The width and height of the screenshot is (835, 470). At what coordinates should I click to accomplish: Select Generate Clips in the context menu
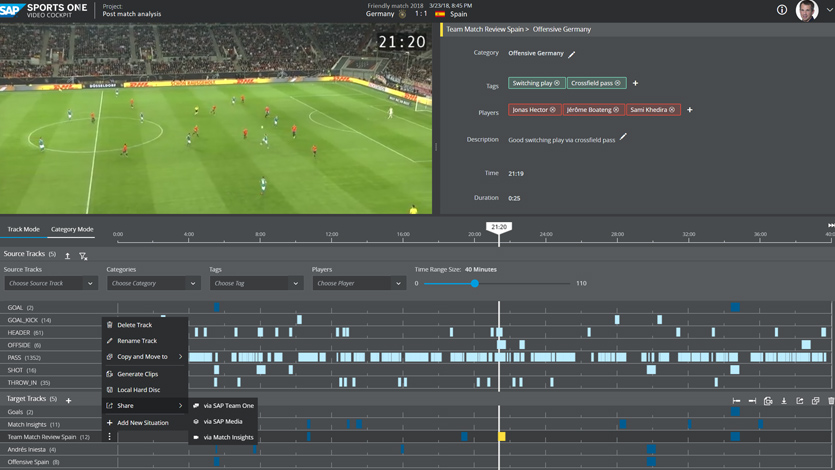point(137,374)
